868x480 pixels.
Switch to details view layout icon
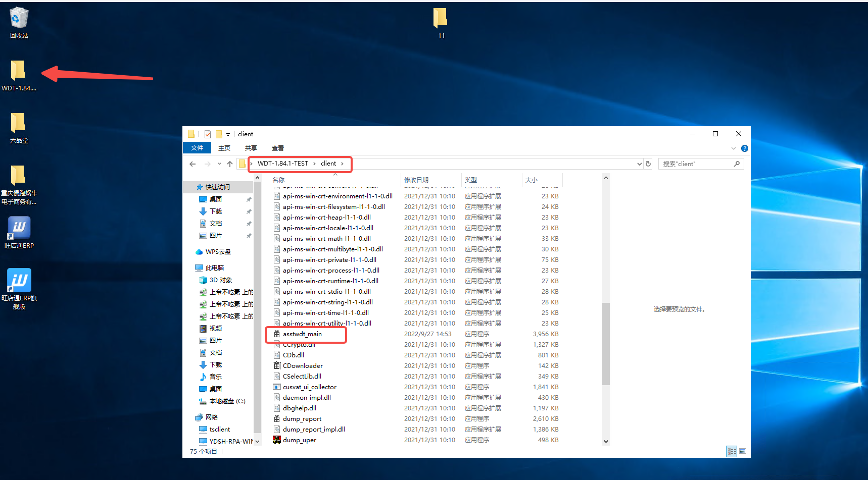coord(732,451)
